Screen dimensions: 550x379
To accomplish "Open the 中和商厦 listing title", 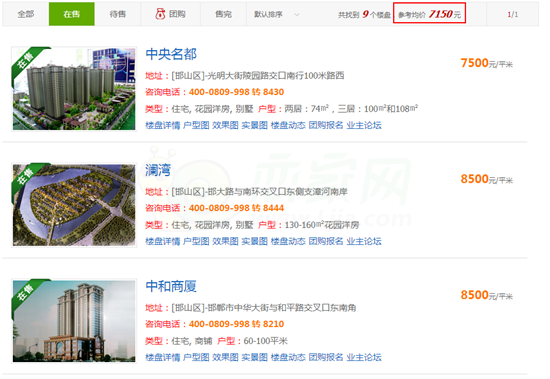I will click(171, 286).
